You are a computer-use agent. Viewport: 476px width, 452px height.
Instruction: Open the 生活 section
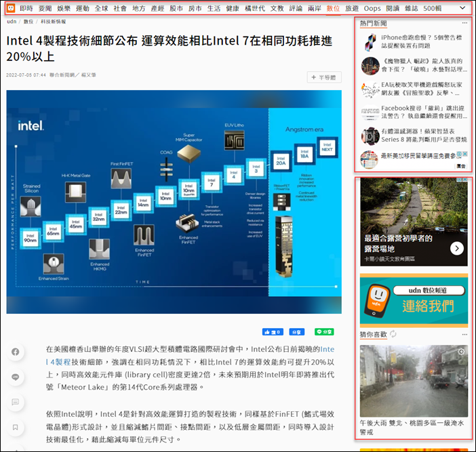pyautogui.click(x=214, y=9)
